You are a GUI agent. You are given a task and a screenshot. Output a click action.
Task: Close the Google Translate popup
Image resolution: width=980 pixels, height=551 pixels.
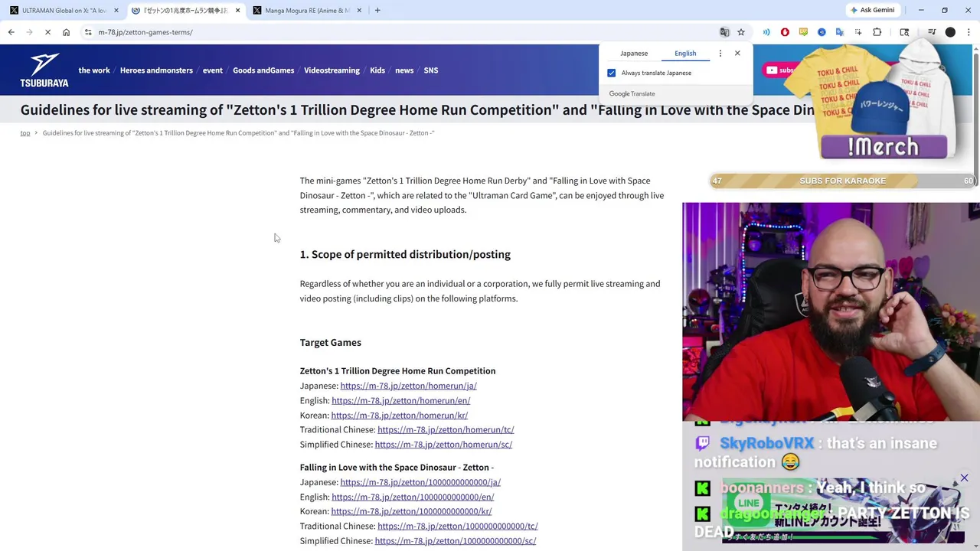tap(737, 53)
